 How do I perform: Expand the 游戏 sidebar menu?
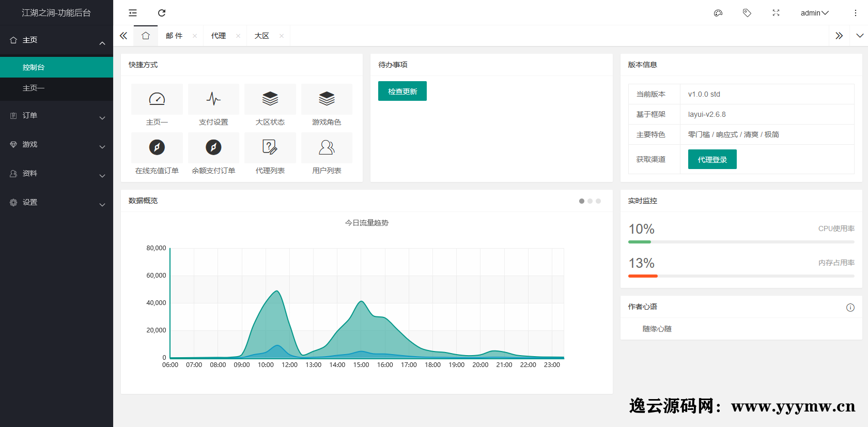point(56,145)
